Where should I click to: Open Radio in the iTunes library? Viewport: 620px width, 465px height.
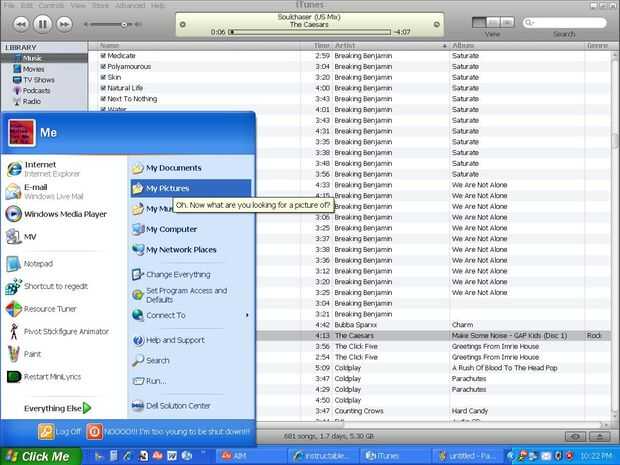tap(31, 101)
